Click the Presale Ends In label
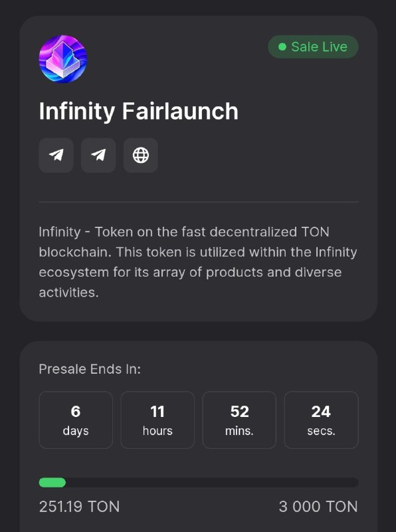396x532 pixels. 90,369
